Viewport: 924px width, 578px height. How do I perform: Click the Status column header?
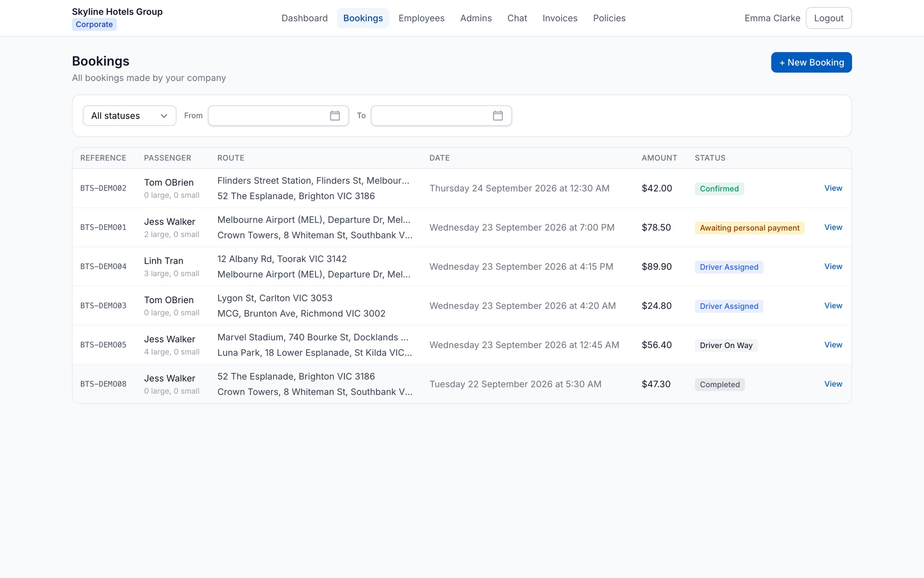[x=710, y=158]
